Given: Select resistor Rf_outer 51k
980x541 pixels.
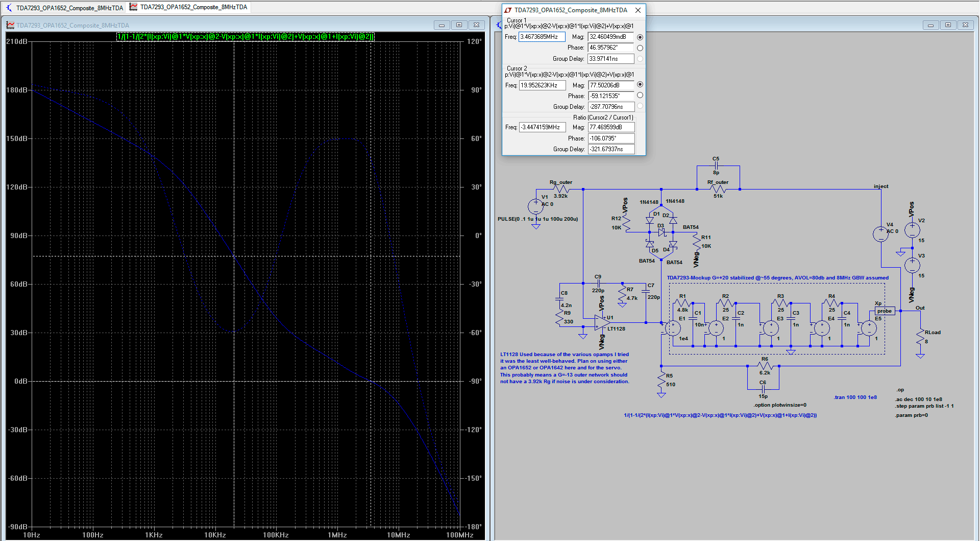Looking at the screenshot, I should (x=718, y=190).
